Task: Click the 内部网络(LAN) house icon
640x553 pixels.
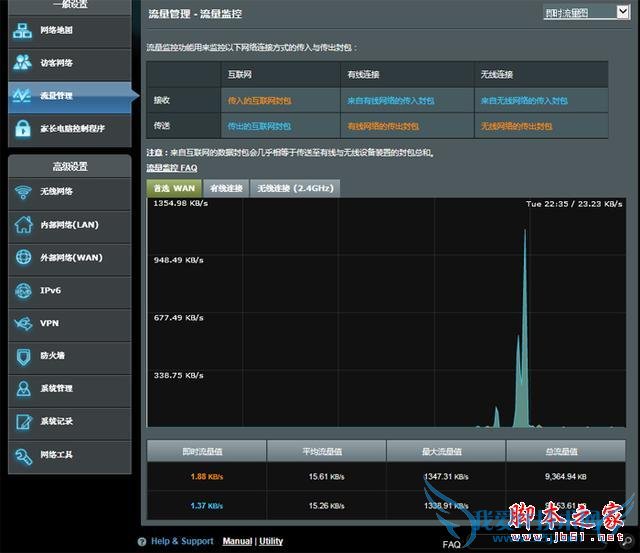Action: pyautogui.click(x=23, y=225)
